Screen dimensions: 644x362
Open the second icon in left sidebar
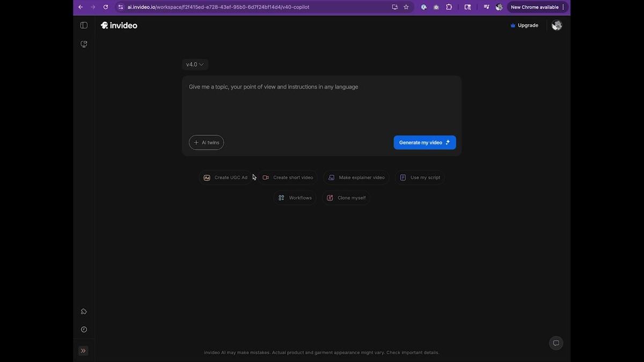[x=84, y=44]
